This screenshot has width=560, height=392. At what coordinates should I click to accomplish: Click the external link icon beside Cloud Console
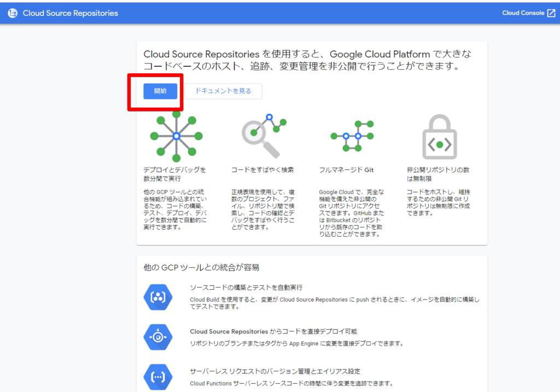tap(552, 13)
